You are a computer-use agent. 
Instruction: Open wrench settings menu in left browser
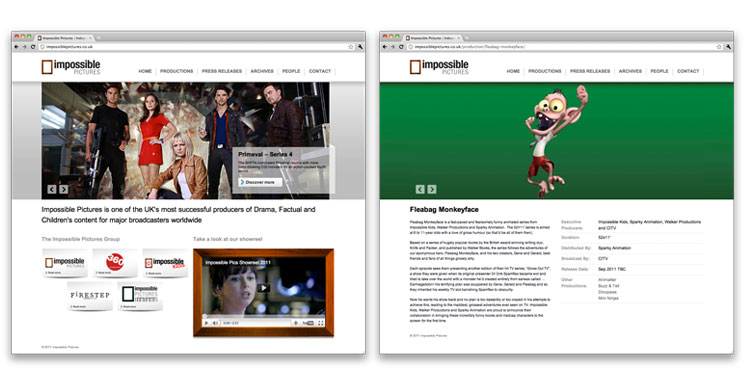(360, 47)
